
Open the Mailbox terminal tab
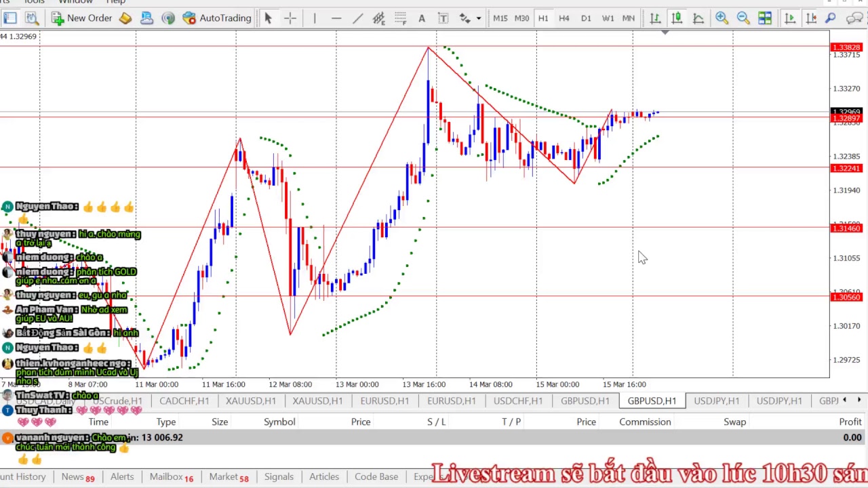point(172,477)
